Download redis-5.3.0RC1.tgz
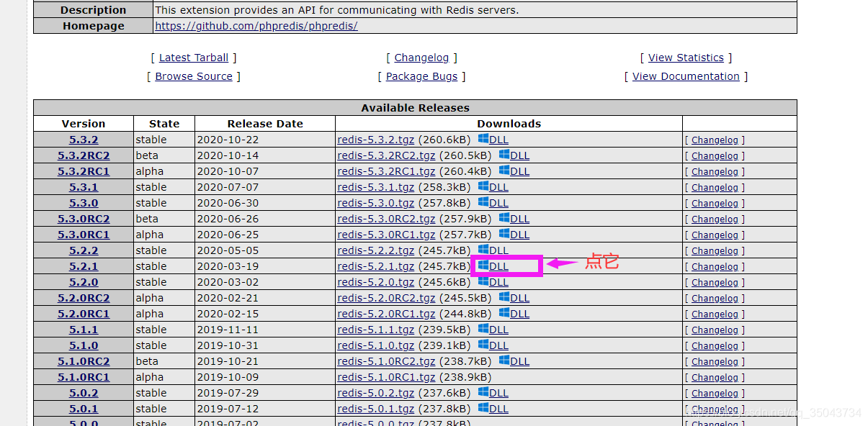Screen dimensions: 868x426 click(x=386, y=235)
